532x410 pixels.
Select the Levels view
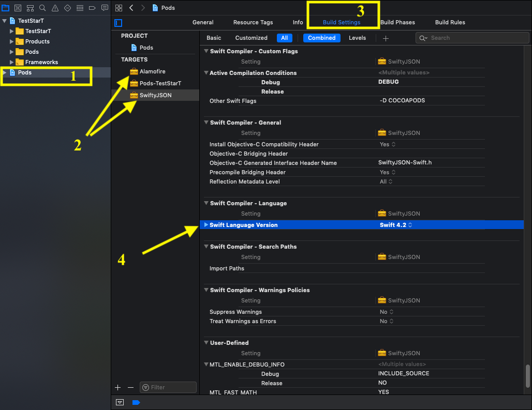point(357,38)
